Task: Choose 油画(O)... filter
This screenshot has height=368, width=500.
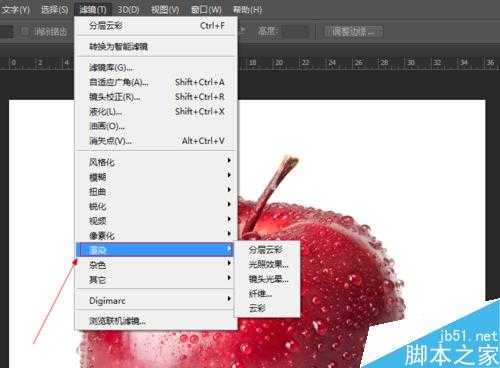Action: [x=156, y=126]
